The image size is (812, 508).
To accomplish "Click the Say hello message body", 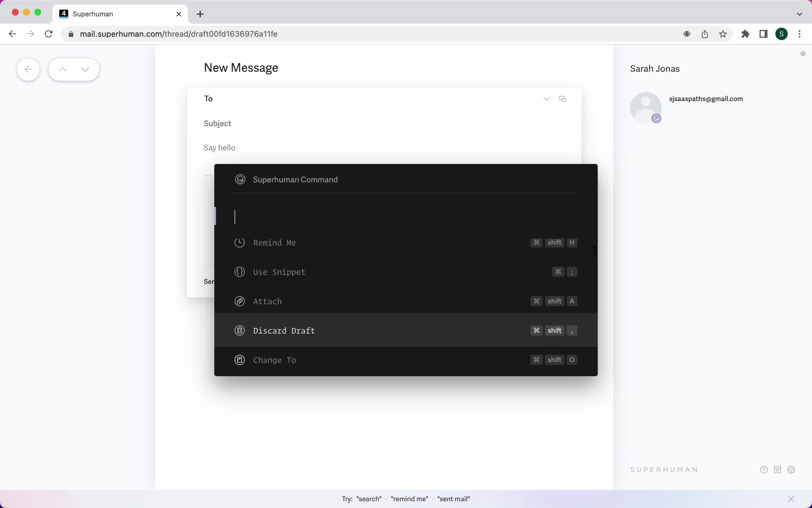I will click(x=384, y=148).
